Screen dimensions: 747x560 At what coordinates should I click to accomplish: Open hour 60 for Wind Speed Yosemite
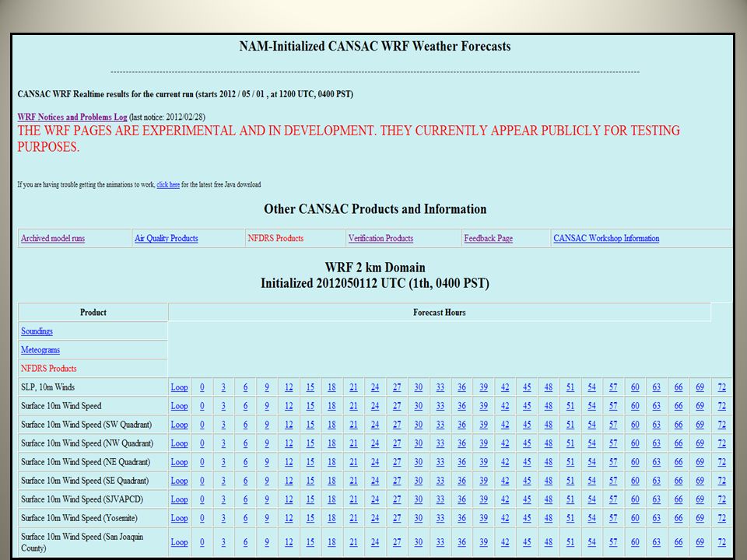(x=635, y=518)
